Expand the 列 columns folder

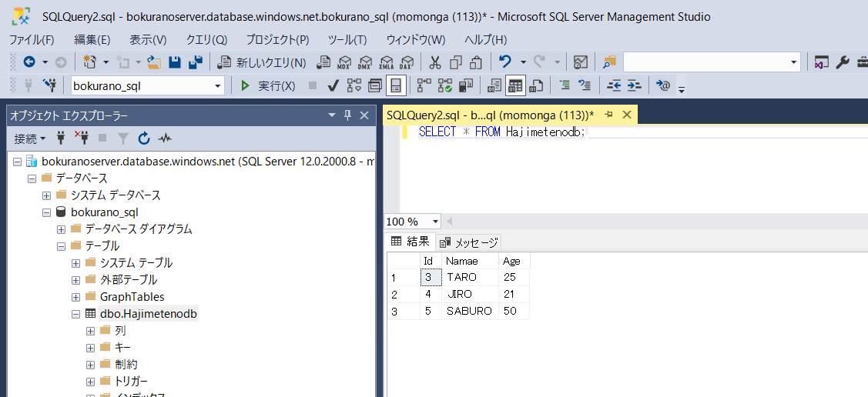point(91,331)
